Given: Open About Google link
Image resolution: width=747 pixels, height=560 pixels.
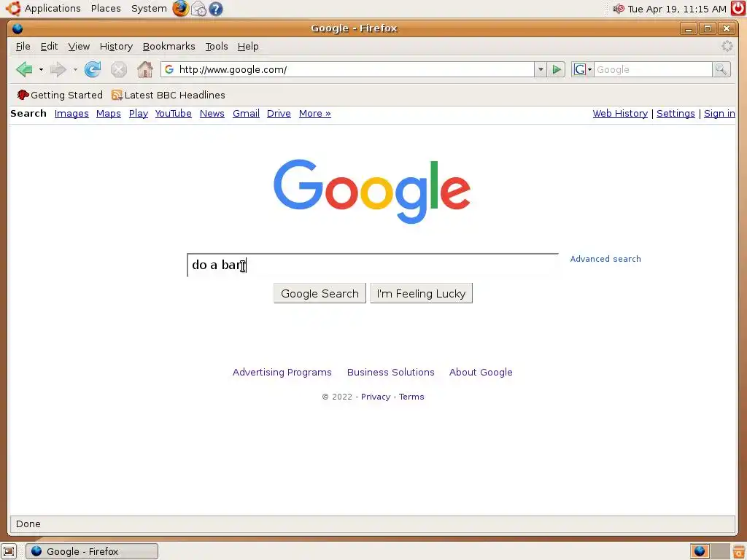Looking at the screenshot, I should coord(481,373).
